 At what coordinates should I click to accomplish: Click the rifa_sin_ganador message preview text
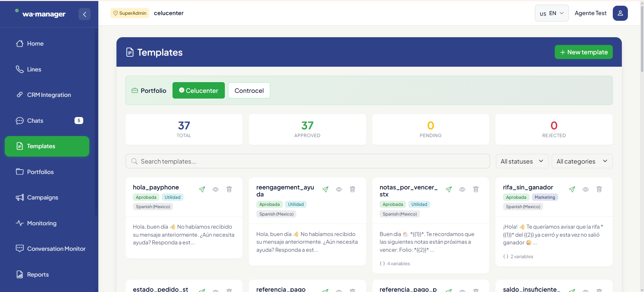coord(553,235)
